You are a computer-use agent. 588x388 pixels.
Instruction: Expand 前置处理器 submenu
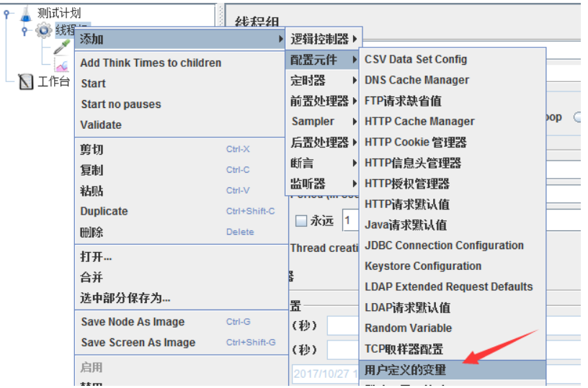point(323,101)
